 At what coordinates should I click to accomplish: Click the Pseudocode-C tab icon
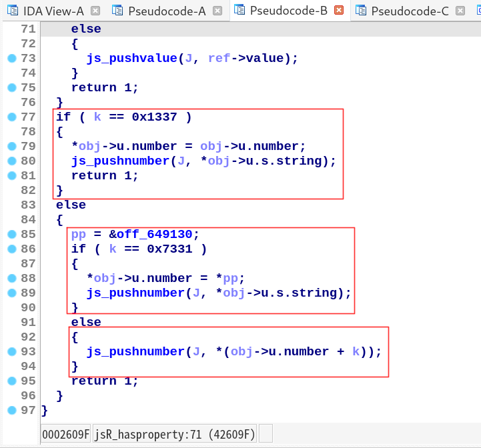pyautogui.click(x=361, y=10)
